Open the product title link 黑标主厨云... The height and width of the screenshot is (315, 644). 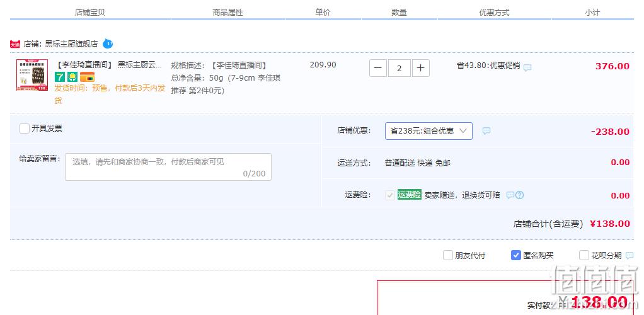[x=108, y=65]
